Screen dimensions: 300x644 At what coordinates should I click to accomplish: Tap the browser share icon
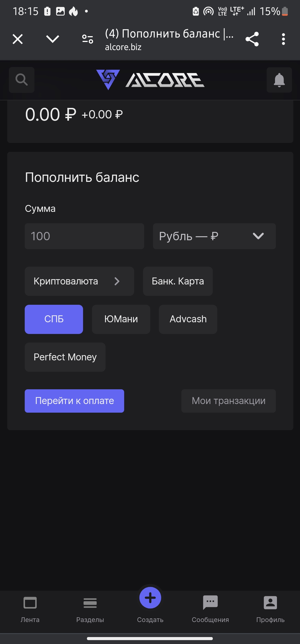tap(252, 39)
